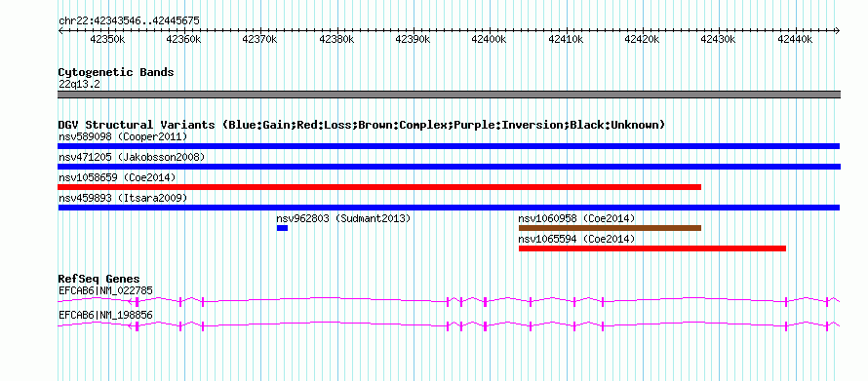Click the ruler's left arrowhead
Screen dimensions: 868x381
[60, 31]
